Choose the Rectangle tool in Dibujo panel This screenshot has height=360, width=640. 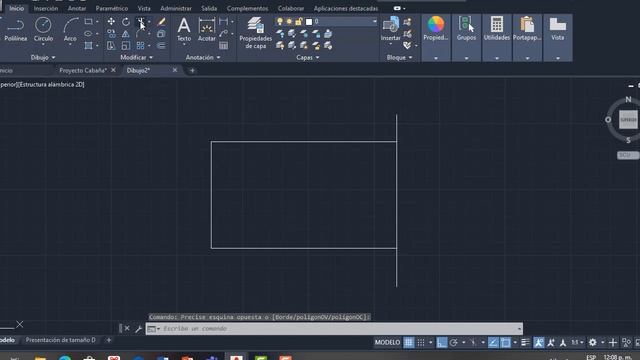[88, 22]
